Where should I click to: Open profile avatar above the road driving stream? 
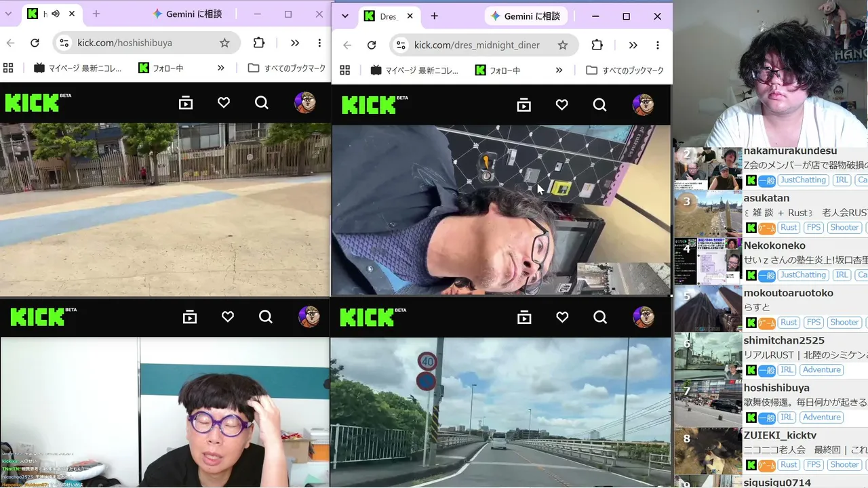643,317
